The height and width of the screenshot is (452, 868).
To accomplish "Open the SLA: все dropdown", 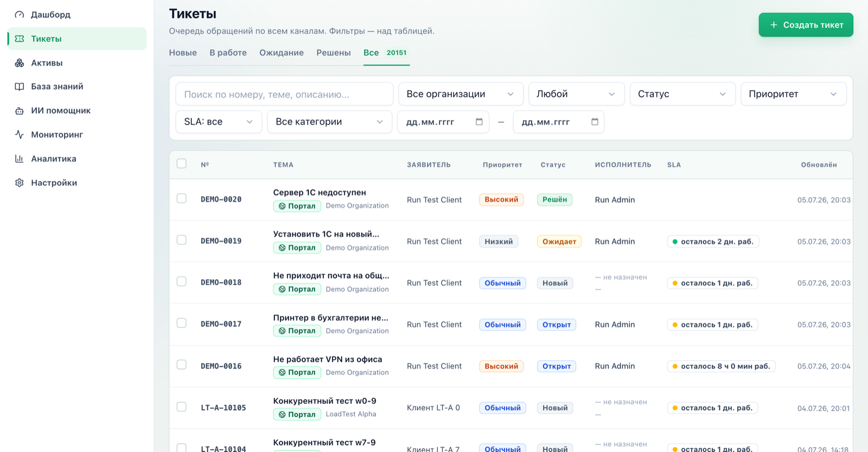I will [219, 122].
